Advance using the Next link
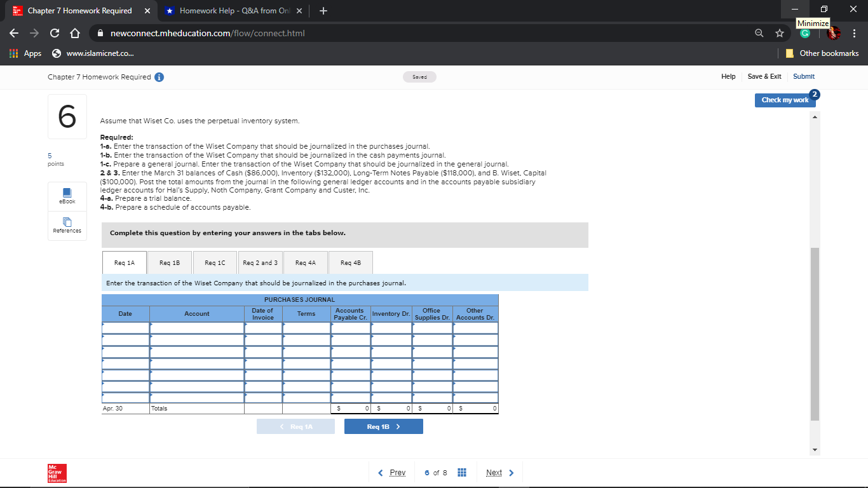The height and width of the screenshot is (488, 868). point(494,472)
